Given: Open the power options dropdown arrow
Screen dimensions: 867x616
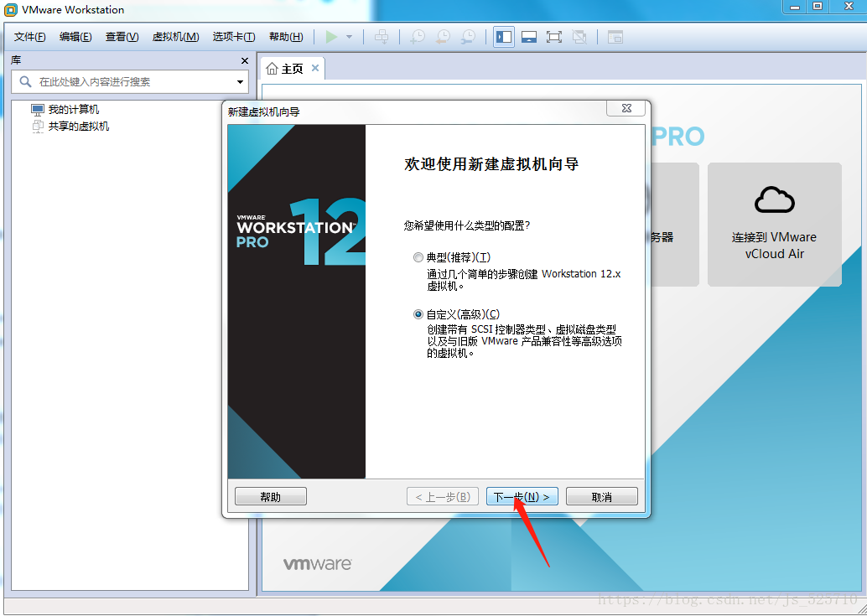Looking at the screenshot, I should tap(350, 37).
